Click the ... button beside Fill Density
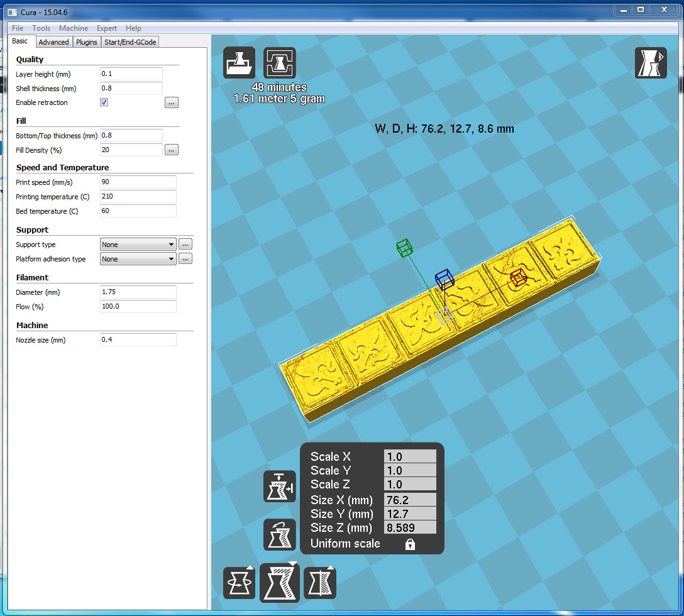Image resolution: width=684 pixels, height=616 pixels. [172, 150]
